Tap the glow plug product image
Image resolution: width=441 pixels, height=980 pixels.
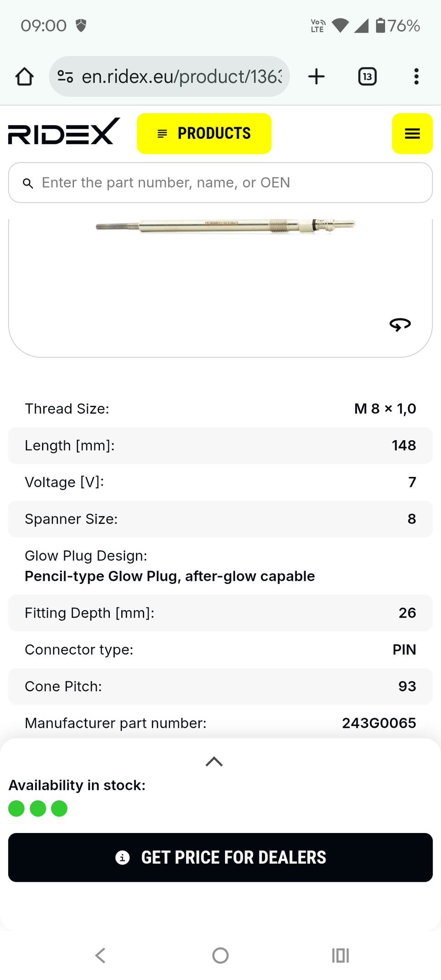tap(225, 226)
